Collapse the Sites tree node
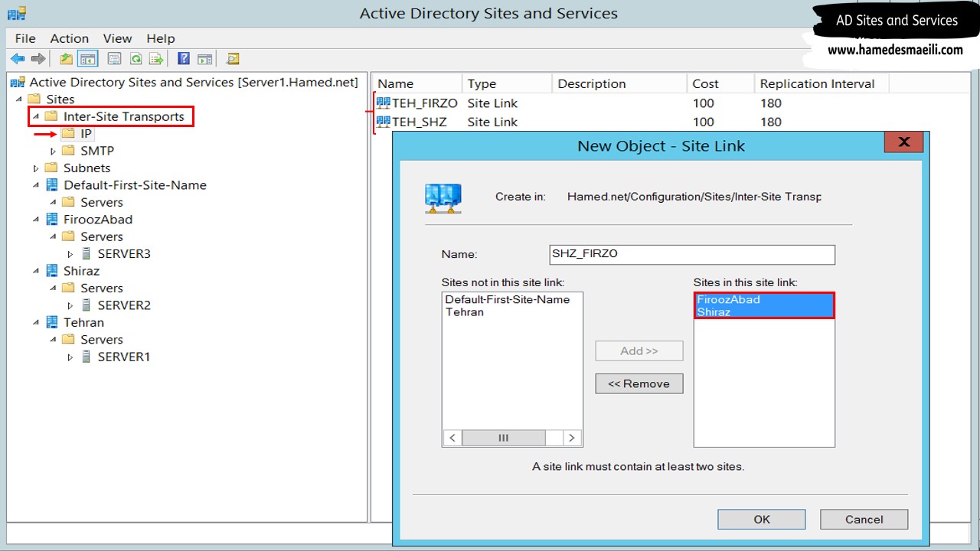Image resolution: width=980 pixels, height=551 pixels. (19, 99)
